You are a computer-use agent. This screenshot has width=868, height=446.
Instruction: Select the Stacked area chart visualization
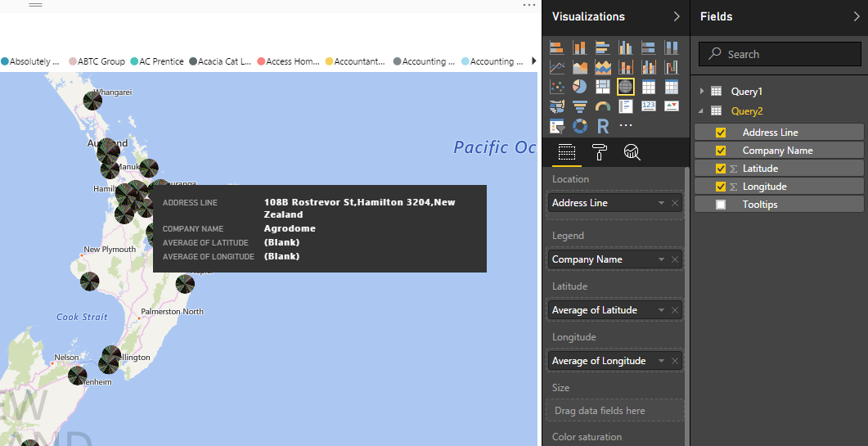603,67
